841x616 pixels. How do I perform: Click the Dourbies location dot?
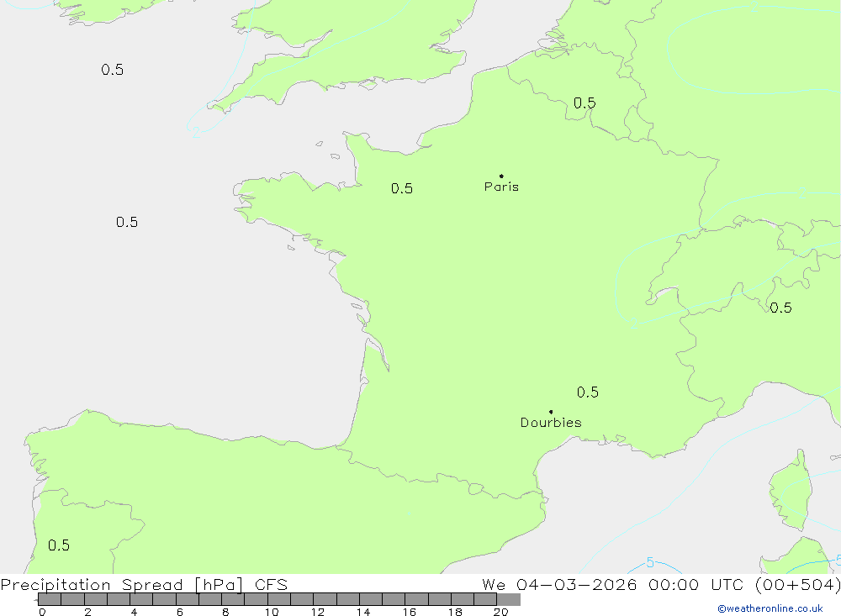pyautogui.click(x=551, y=412)
